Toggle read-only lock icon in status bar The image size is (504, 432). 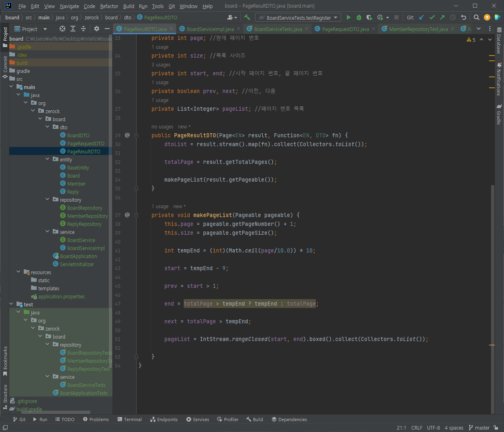[x=496, y=428]
